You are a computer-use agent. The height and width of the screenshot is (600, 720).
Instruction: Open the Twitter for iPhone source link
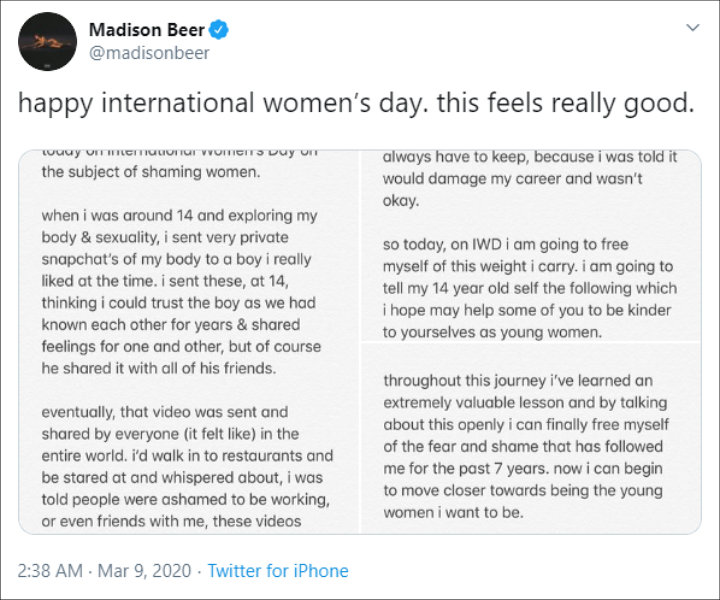point(278,571)
